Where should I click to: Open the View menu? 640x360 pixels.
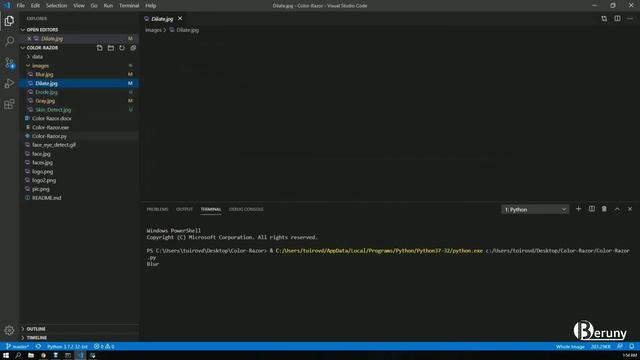[79, 6]
